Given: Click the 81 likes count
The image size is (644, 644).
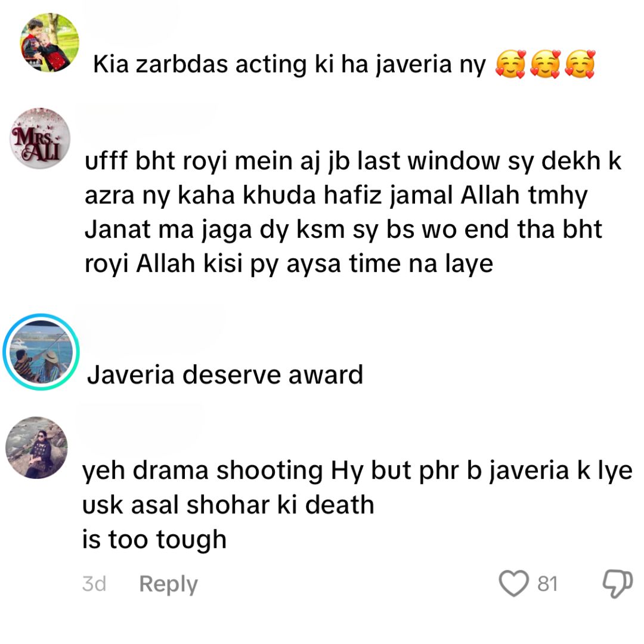Looking at the screenshot, I should (547, 584).
